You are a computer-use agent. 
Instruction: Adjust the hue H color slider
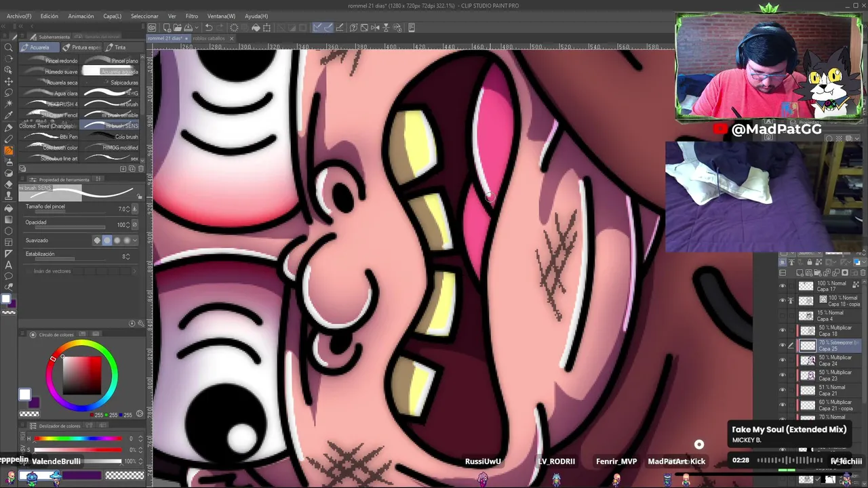point(78,439)
